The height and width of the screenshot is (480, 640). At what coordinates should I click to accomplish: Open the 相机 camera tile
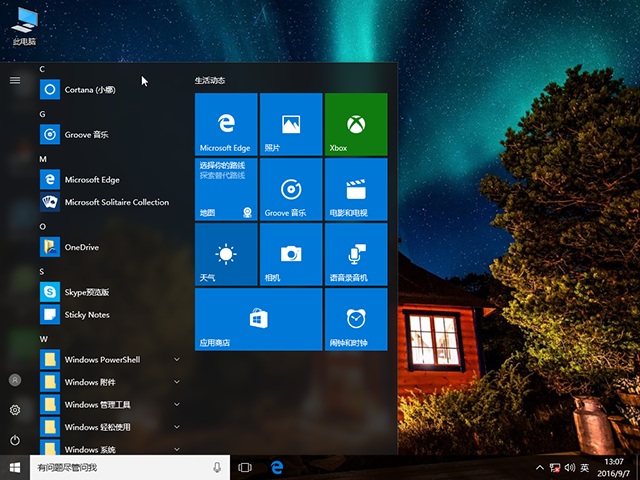pyautogui.click(x=290, y=254)
